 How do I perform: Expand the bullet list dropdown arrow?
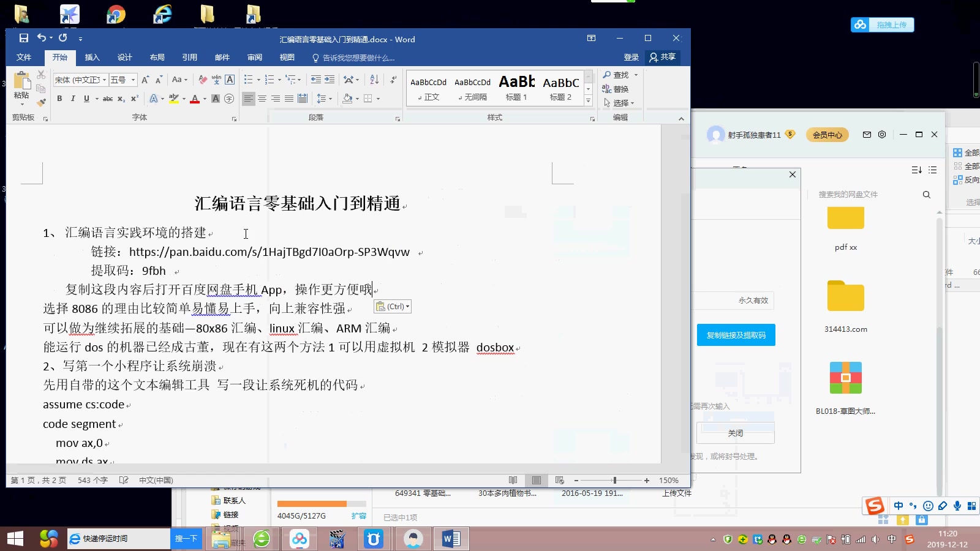pos(258,80)
